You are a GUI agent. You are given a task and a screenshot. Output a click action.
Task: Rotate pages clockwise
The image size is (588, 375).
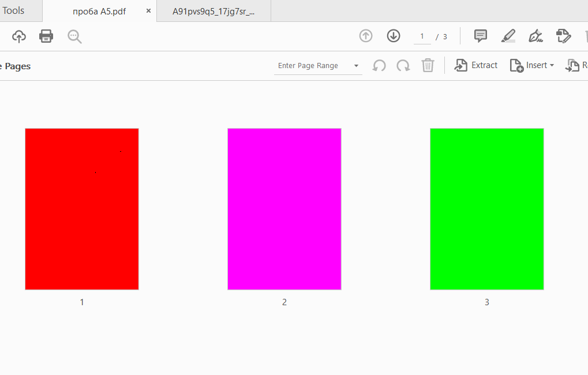(403, 66)
